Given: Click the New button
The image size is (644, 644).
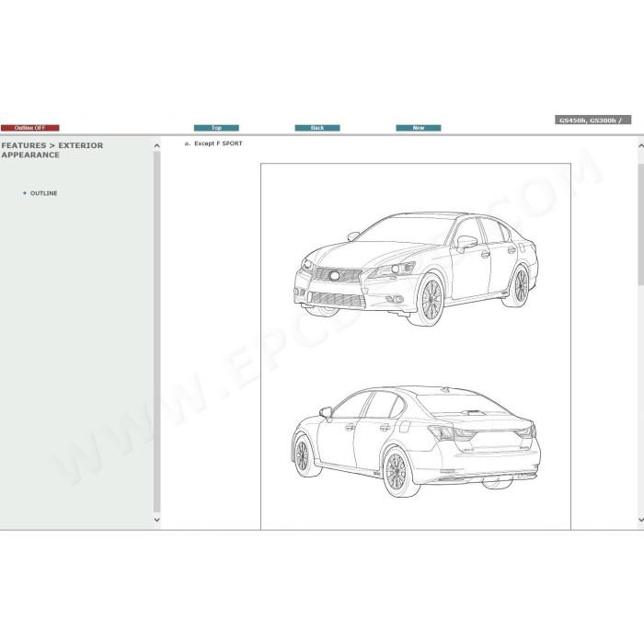Looking at the screenshot, I should [x=419, y=128].
